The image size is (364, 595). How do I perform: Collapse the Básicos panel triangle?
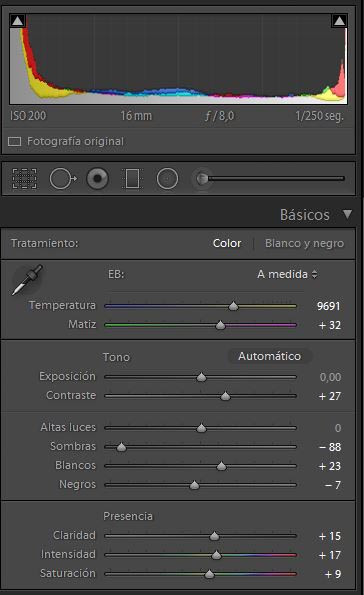pyautogui.click(x=347, y=214)
